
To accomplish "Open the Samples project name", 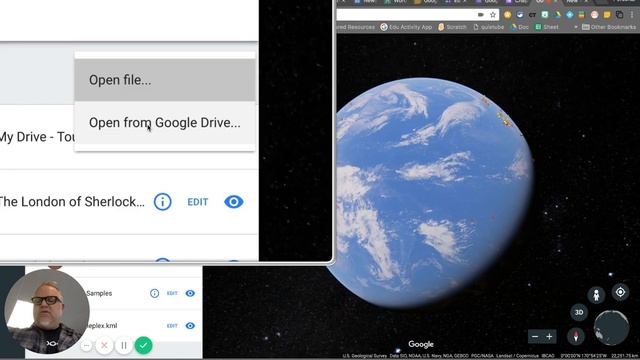I will (x=99, y=293).
